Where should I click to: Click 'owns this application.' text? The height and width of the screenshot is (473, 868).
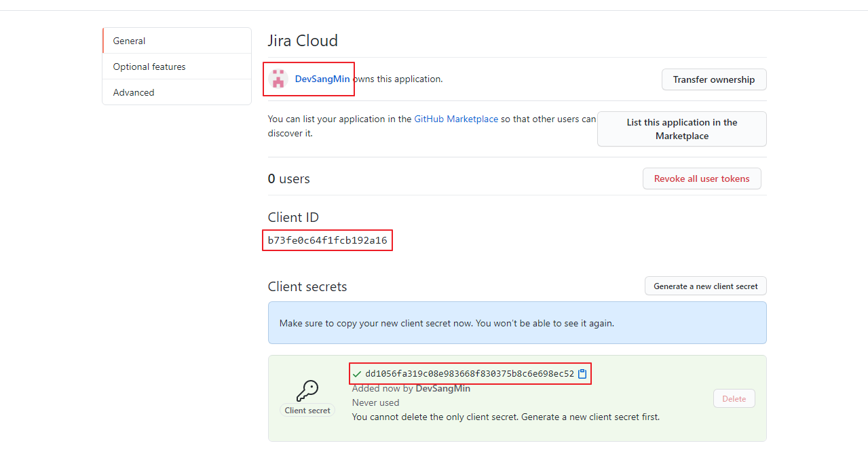pyautogui.click(x=398, y=79)
